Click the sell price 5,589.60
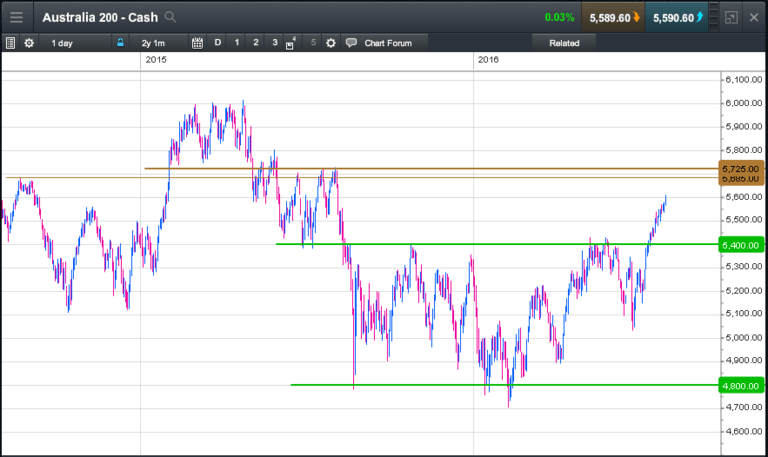768x457 pixels. point(613,18)
